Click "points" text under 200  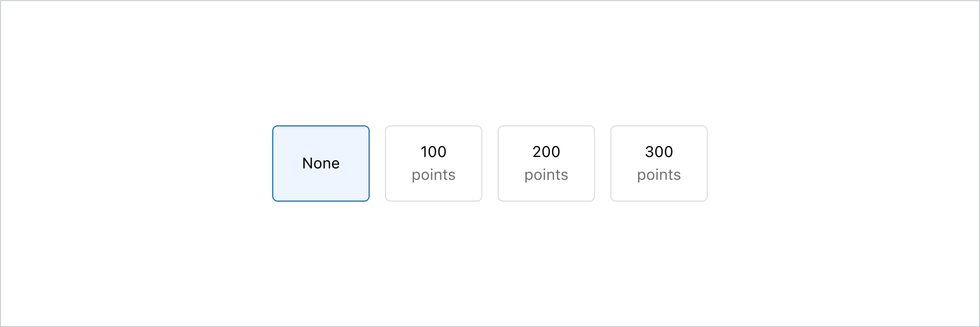point(546,175)
